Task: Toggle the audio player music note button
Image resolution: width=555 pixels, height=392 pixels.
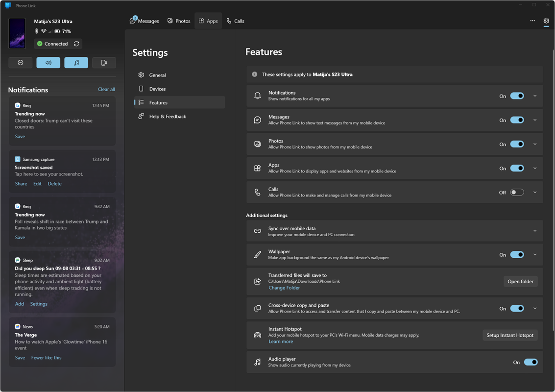Action: (76, 63)
